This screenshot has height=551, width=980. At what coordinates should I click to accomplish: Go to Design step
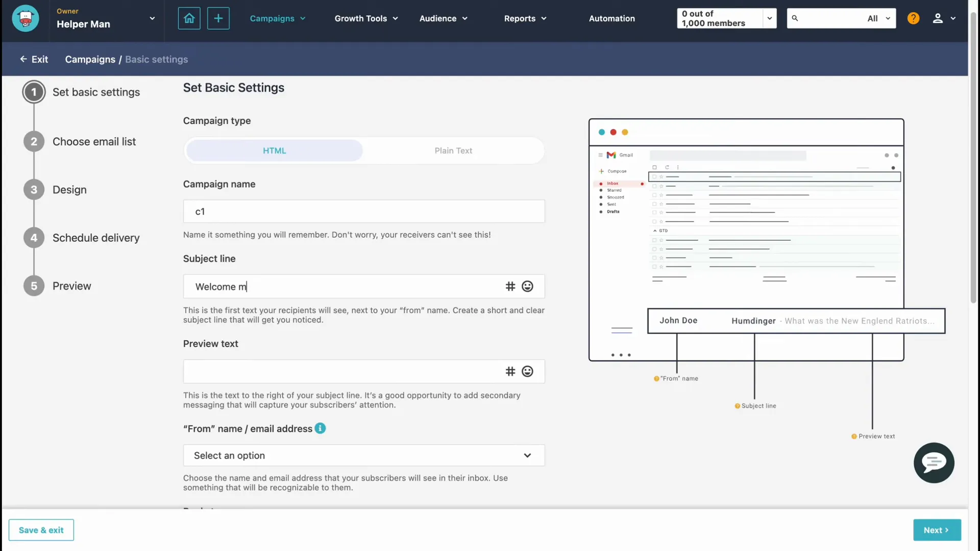69,190
